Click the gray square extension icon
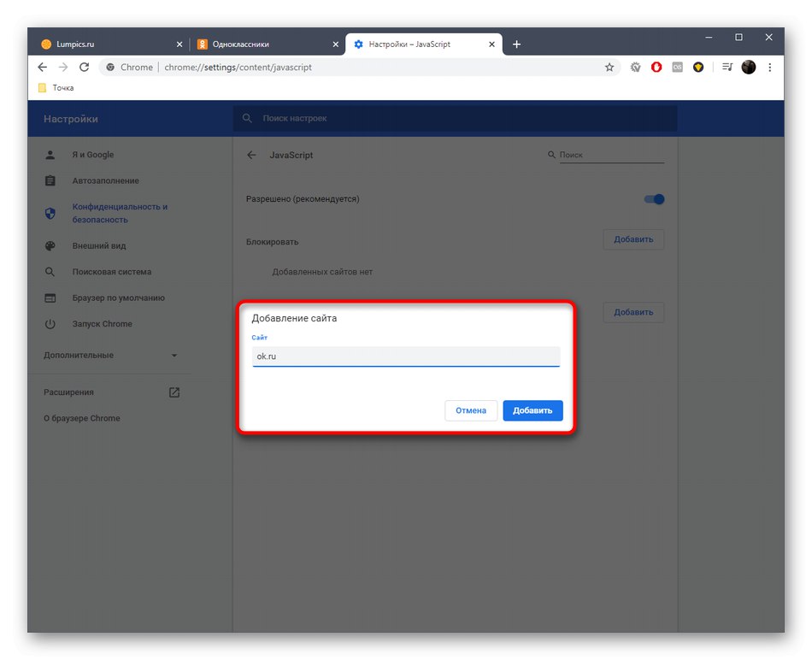The width and height of the screenshot is (812, 660). point(677,67)
